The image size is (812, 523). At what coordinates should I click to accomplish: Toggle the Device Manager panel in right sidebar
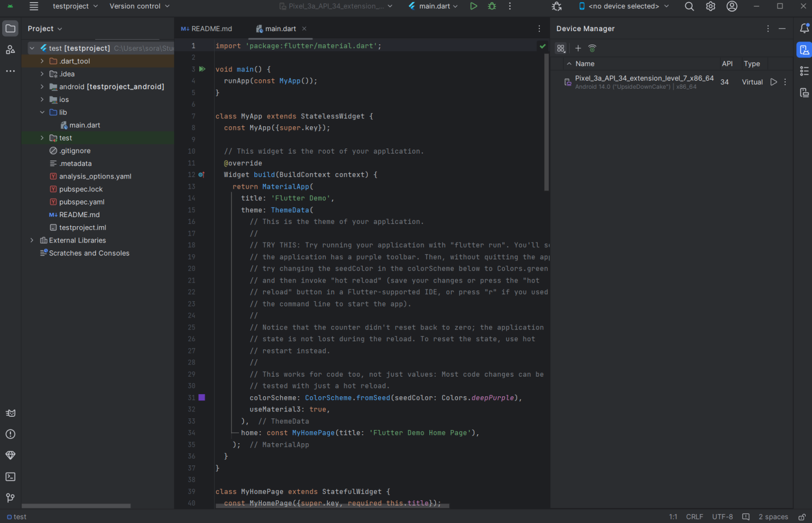[x=804, y=50]
